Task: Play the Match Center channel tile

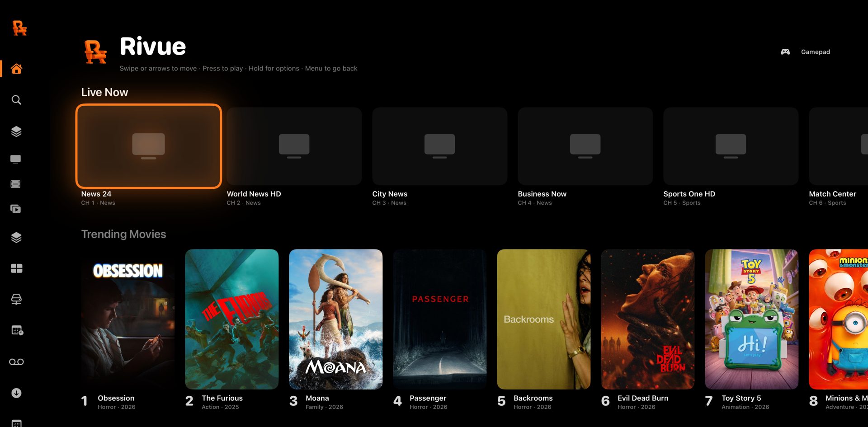Action: click(x=839, y=146)
